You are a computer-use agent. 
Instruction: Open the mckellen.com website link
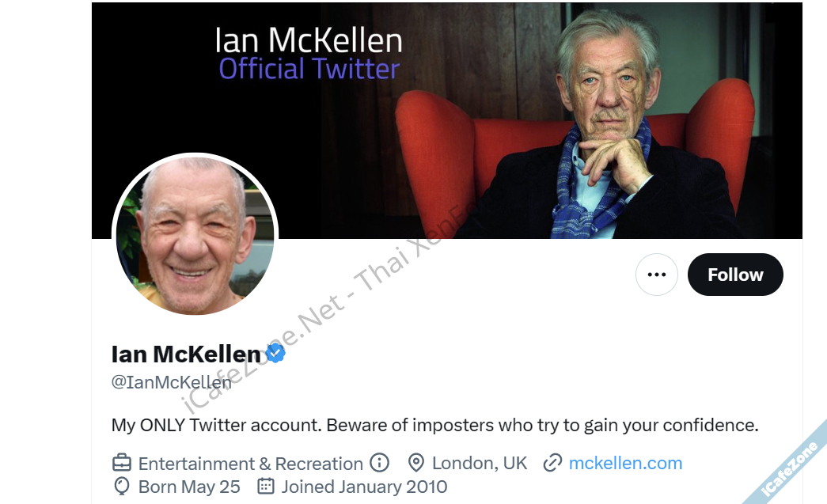tap(625, 463)
